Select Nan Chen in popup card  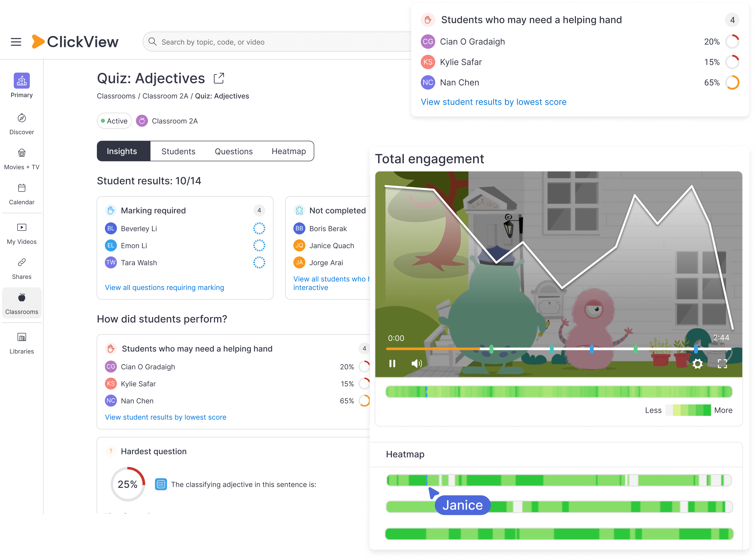(580, 82)
